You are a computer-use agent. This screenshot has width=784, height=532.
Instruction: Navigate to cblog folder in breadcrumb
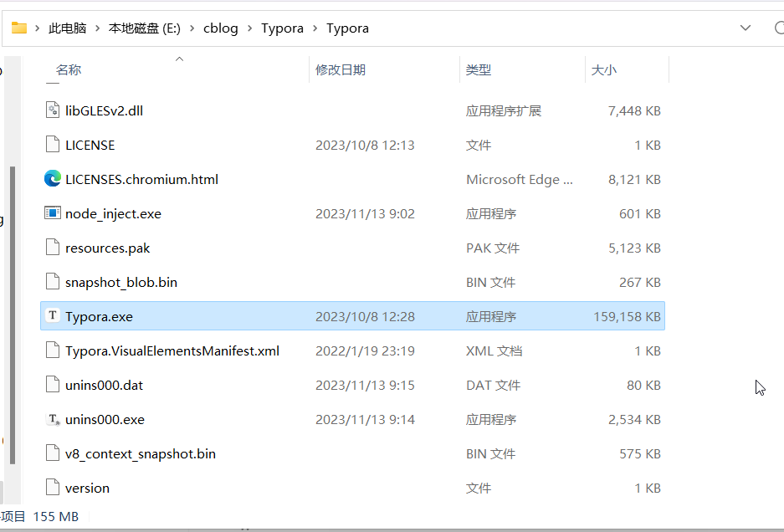221,28
